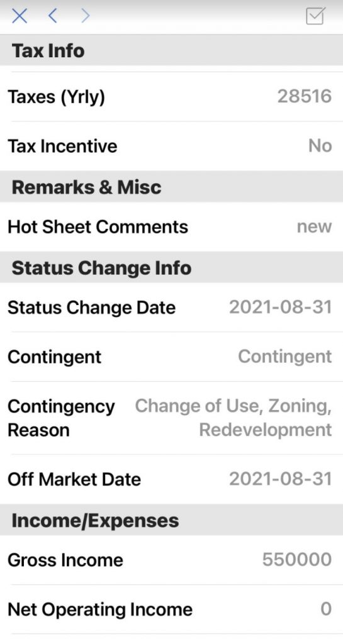Collapse the Income/Expenses section header
Viewport: 343px width, 644px height.
[x=171, y=520]
